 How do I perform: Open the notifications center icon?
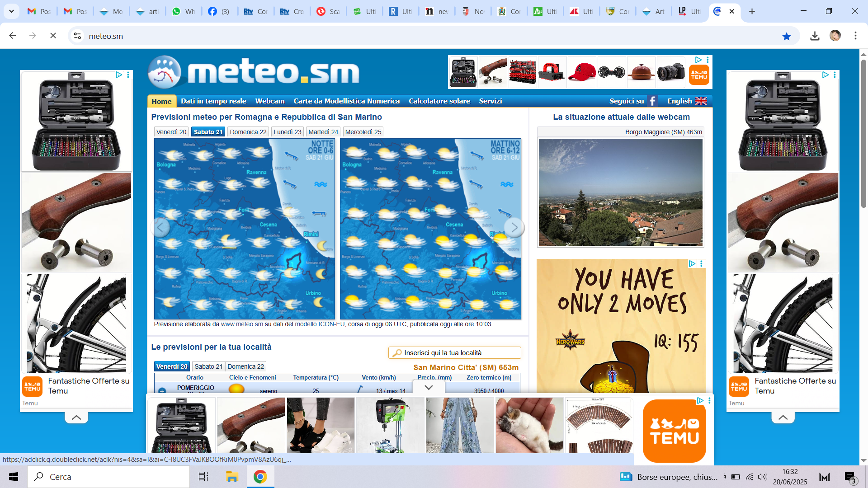click(x=850, y=477)
